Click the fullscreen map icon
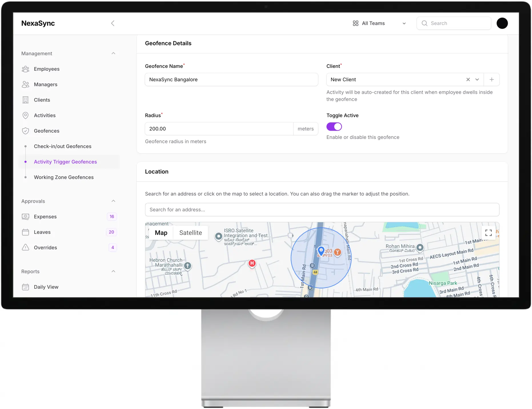532x409 pixels. point(488,233)
